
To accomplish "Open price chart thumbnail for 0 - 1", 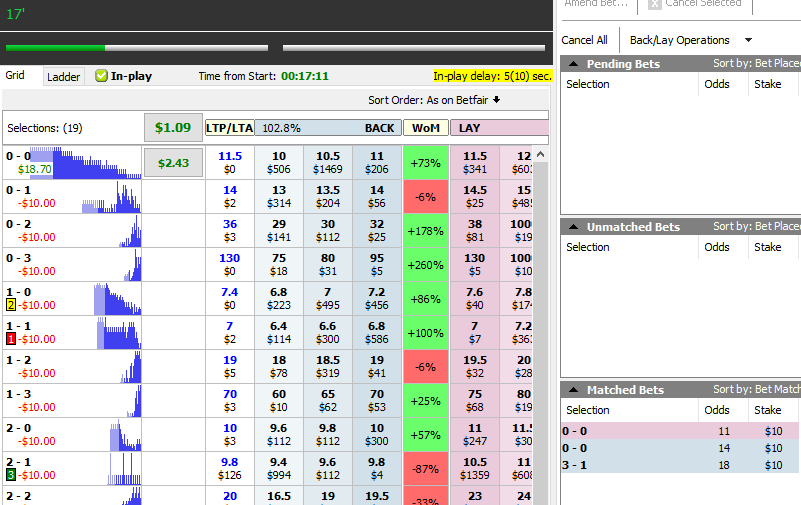I will (111, 197).
